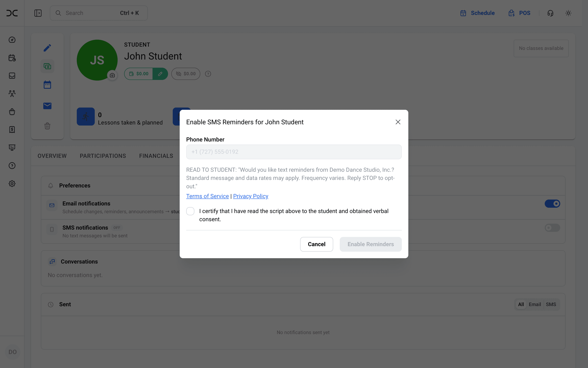Open the calendar-clock icon in the sidebar

(x=12, y=58)
